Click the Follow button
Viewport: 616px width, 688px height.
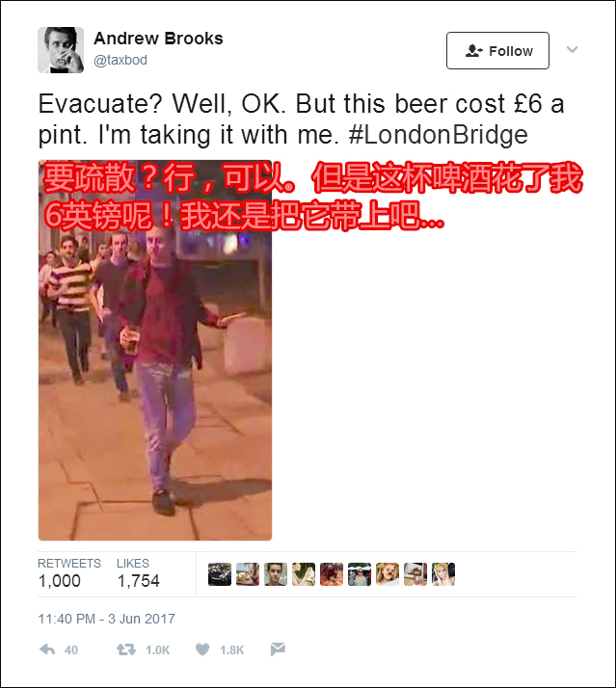497,50
